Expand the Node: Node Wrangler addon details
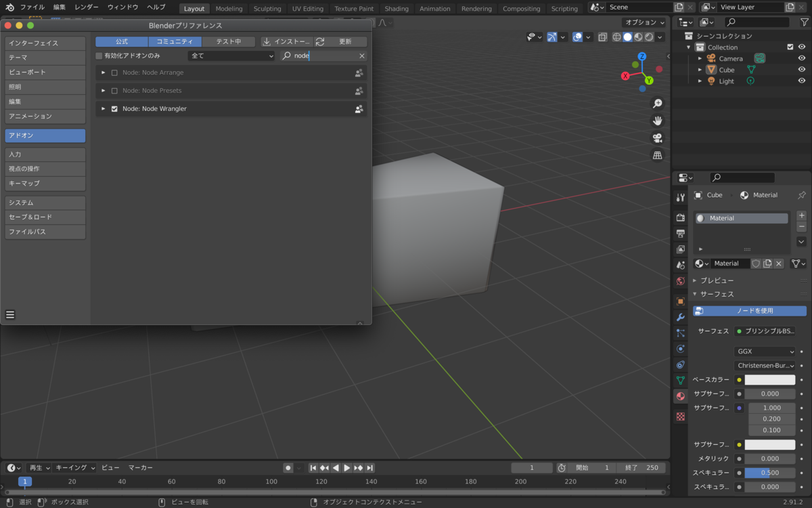This screenshot has width=812, height=508. [104, 108]
